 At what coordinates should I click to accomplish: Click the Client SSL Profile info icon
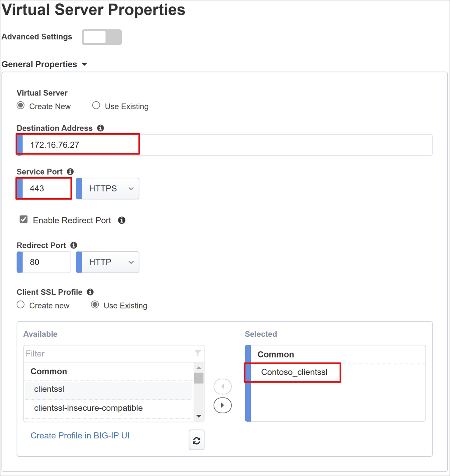(x=90, y=292)
